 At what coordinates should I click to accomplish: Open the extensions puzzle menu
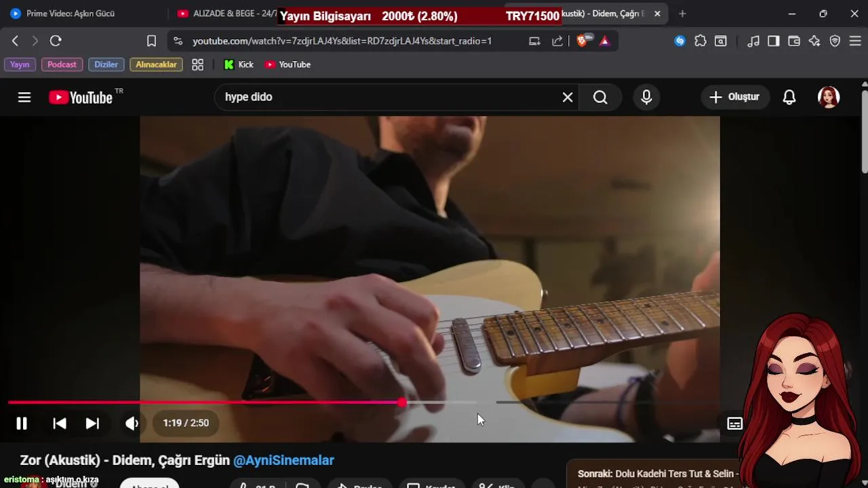pyautogui.click(x=701, y=41)
